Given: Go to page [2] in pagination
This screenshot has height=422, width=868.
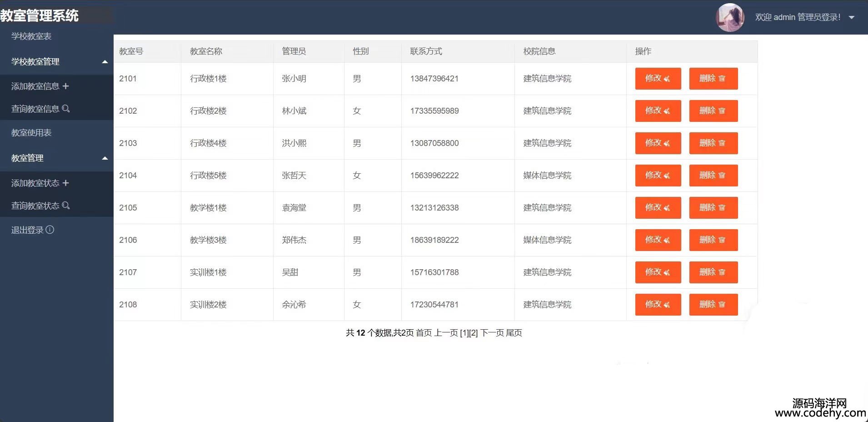Looking at the screenshot, I should [474, 333].
